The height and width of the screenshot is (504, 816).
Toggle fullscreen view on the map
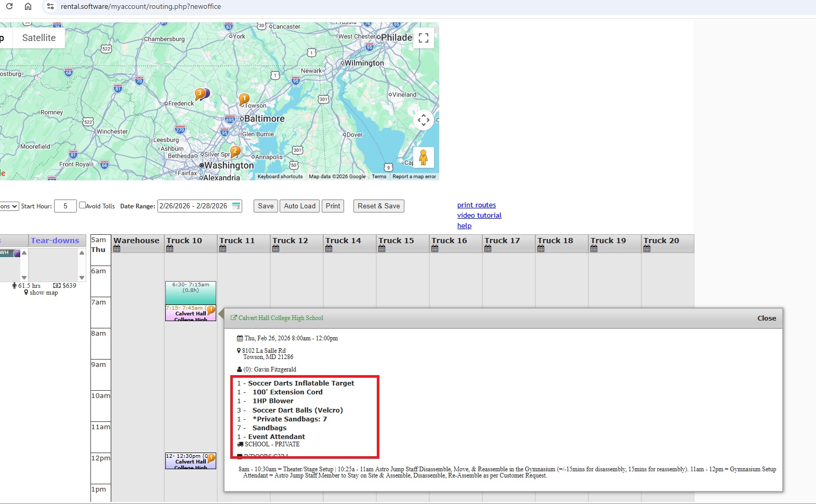point(424,38)
